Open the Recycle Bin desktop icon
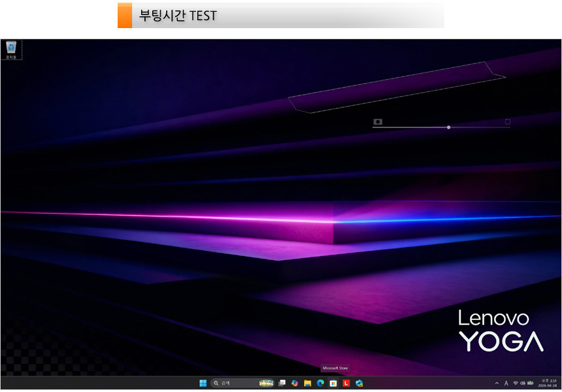 pos(11,49)
